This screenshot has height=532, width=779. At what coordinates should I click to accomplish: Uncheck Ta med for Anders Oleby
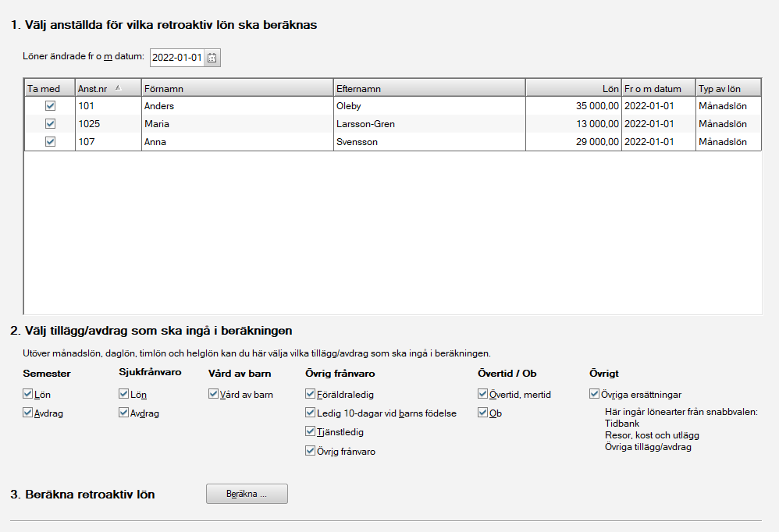(50, 105)
